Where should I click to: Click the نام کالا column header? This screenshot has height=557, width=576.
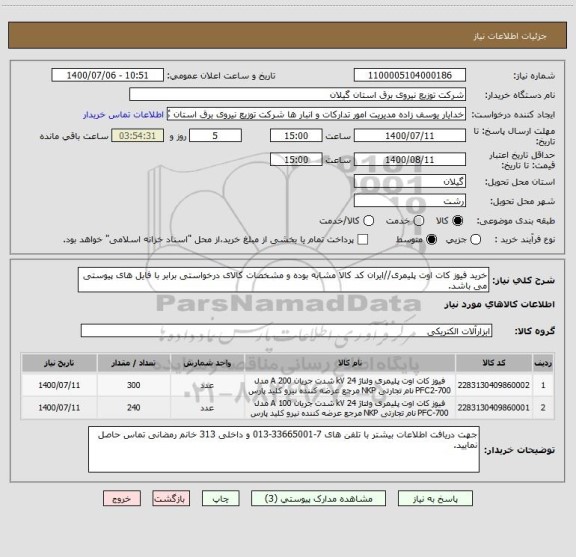coord(350,363)
